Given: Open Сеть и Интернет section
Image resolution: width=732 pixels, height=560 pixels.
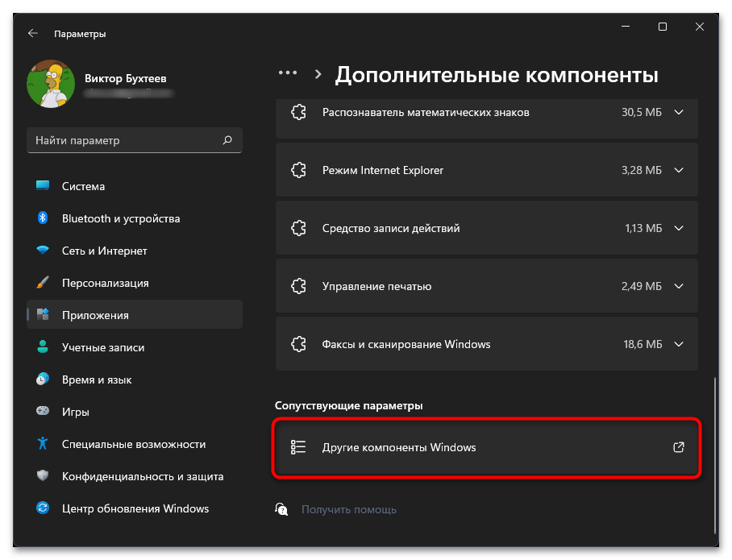Looking at the screenshot, I should [135, 251].
